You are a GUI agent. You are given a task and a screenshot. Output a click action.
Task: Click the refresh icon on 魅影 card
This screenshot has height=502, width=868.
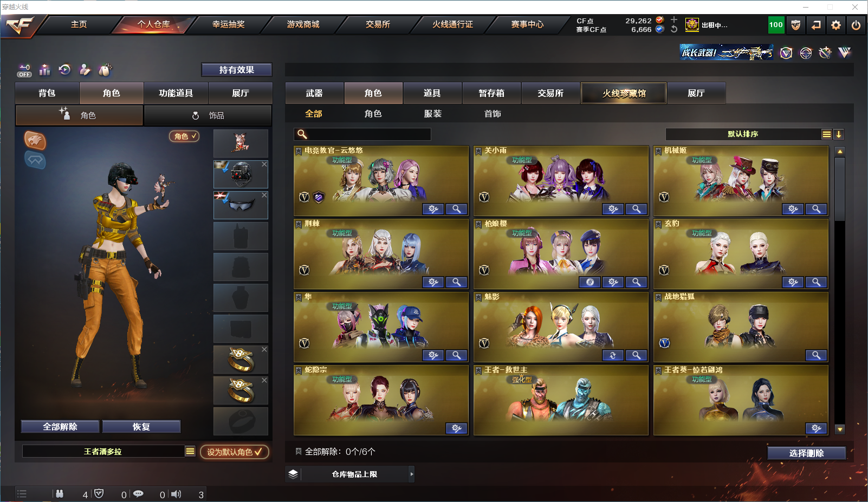(x=613, y=355)
